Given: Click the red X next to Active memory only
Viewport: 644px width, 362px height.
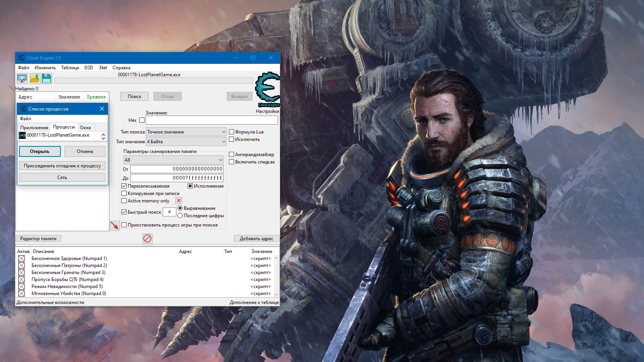Looking at the screenshot, I should pos(178,200).
